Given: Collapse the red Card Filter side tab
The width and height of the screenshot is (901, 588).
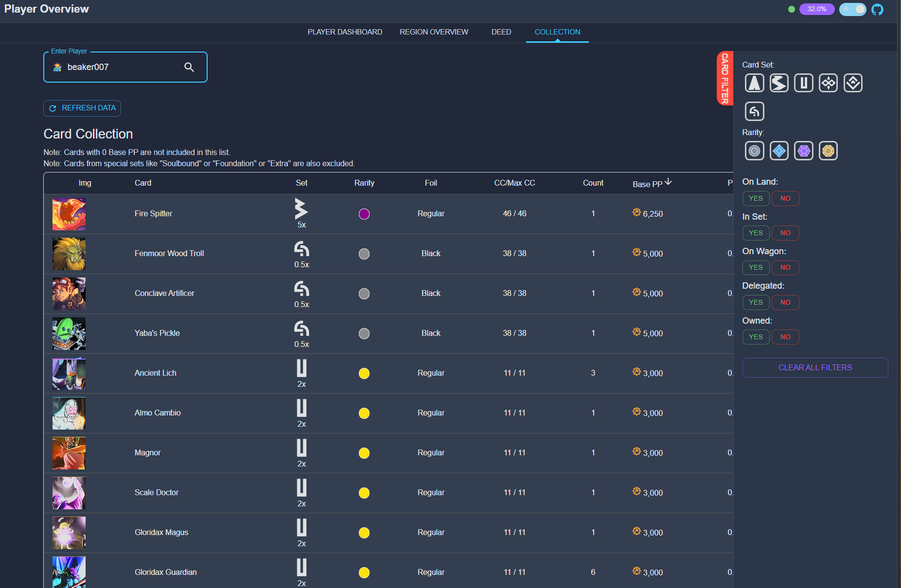Looking at the screenshot, I should (724, 78).
